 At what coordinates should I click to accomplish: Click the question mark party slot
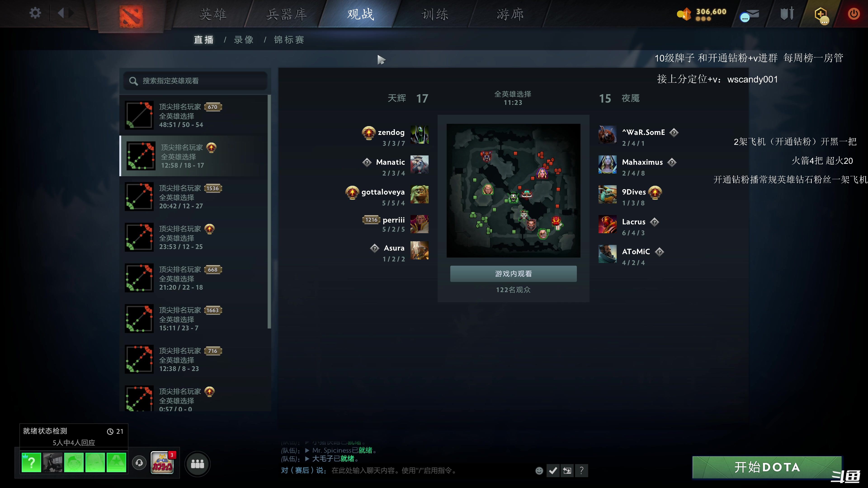[31, 462]
